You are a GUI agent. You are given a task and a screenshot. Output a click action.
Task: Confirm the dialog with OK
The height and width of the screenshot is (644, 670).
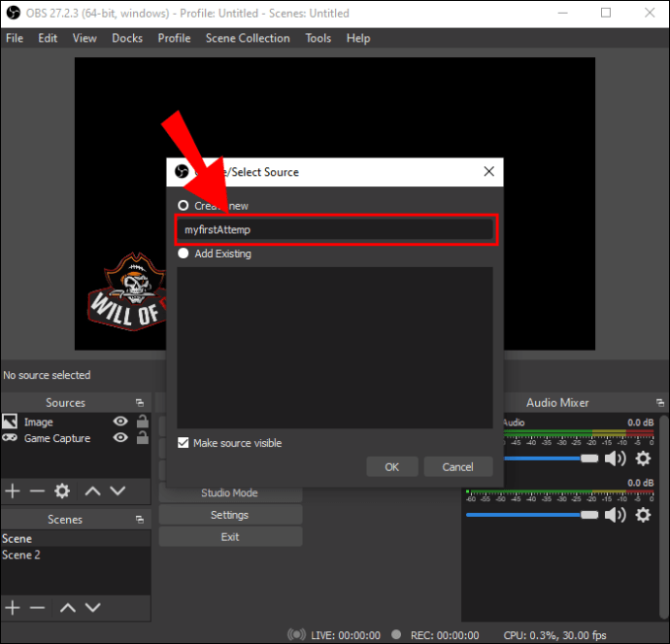click(x=392, y=466)
